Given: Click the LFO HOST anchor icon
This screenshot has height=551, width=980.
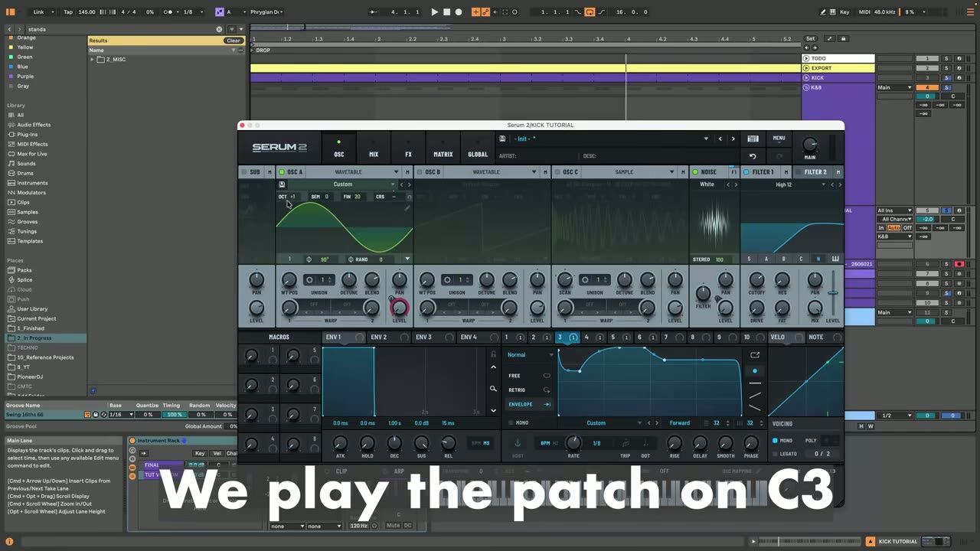Looking at the screenshot, I should pos(518,443).
